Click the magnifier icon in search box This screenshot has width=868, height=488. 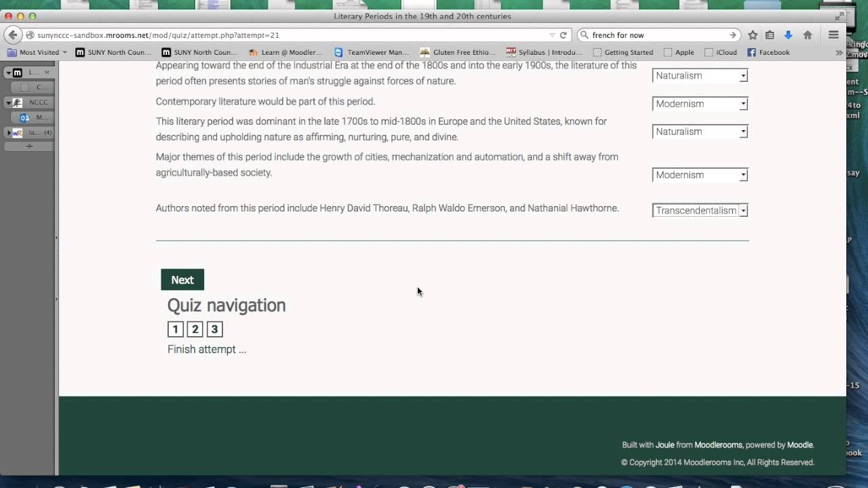coord(585,35)
